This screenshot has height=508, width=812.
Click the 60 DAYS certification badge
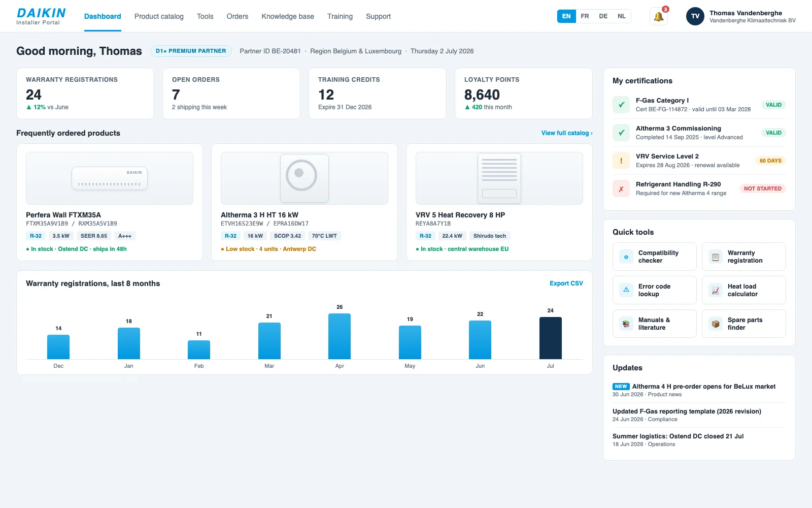tap(770, 161)
